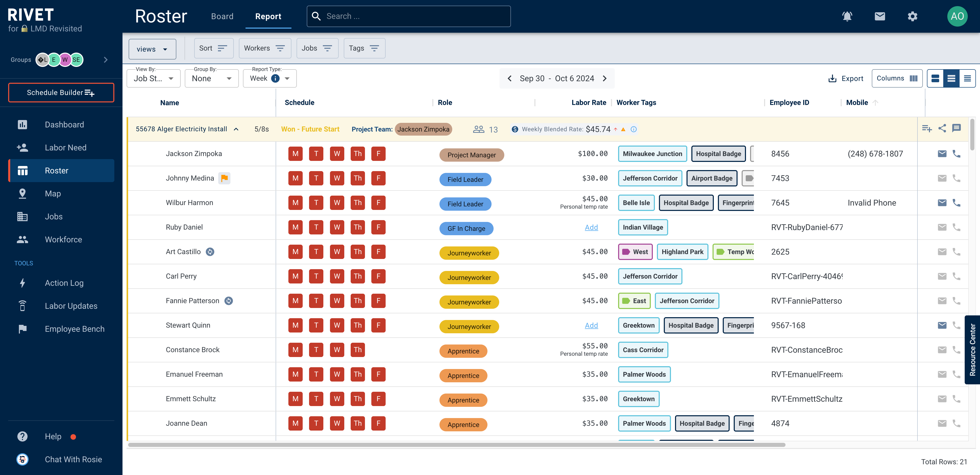Toggle Friday shift for Johnny Medina

pos(378,178)
